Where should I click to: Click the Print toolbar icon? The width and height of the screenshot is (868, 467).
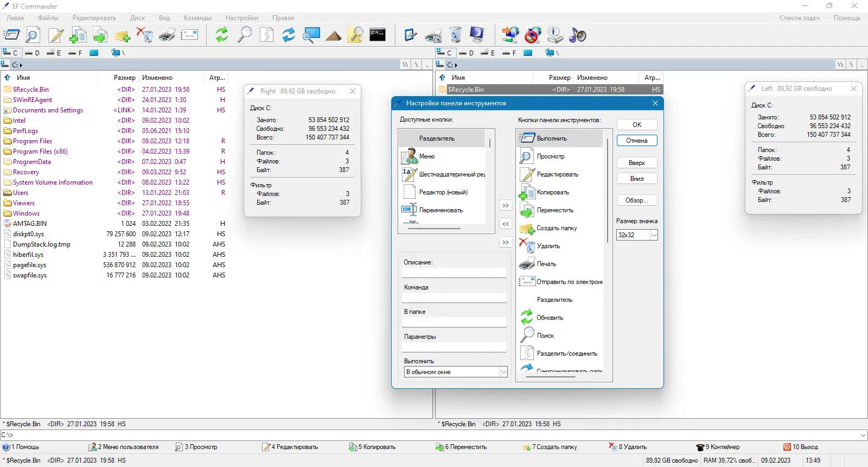tap(167, 35)
